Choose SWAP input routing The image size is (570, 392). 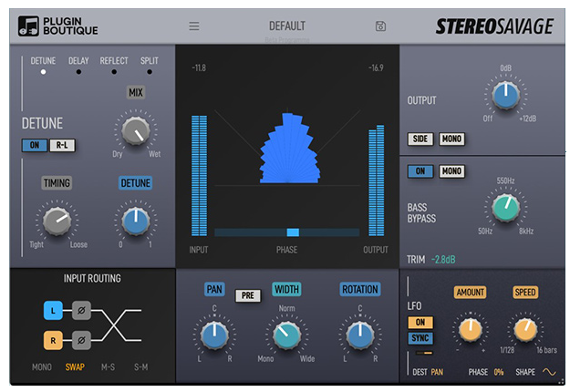pos(75,367)
